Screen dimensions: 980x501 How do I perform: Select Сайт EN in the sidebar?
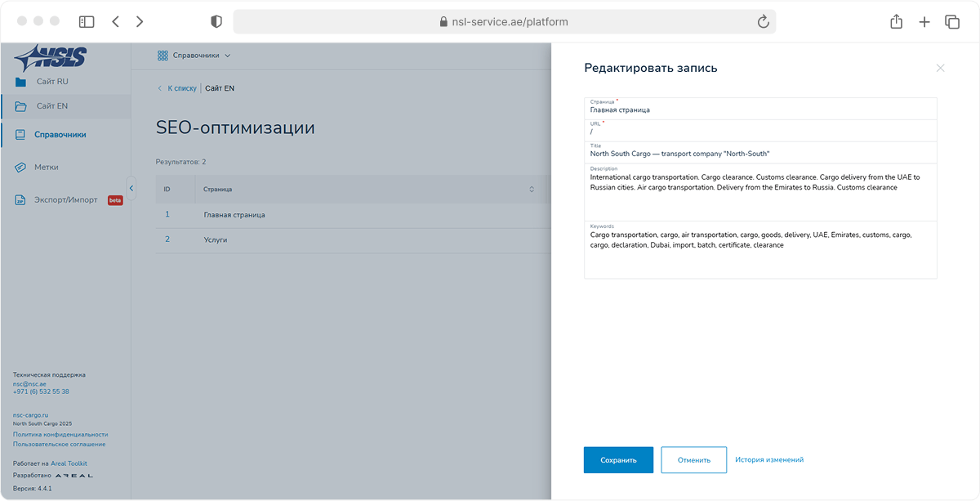[x=51, y=106]
